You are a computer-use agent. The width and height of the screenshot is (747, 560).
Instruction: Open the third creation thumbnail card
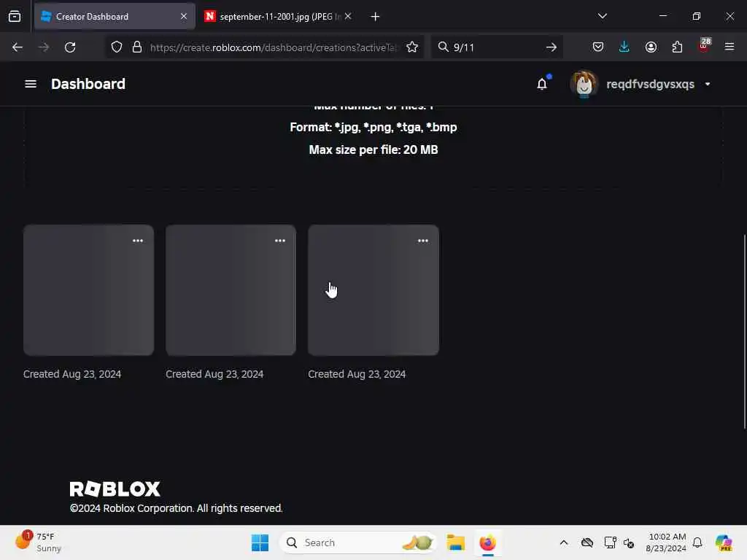(373, 290)
